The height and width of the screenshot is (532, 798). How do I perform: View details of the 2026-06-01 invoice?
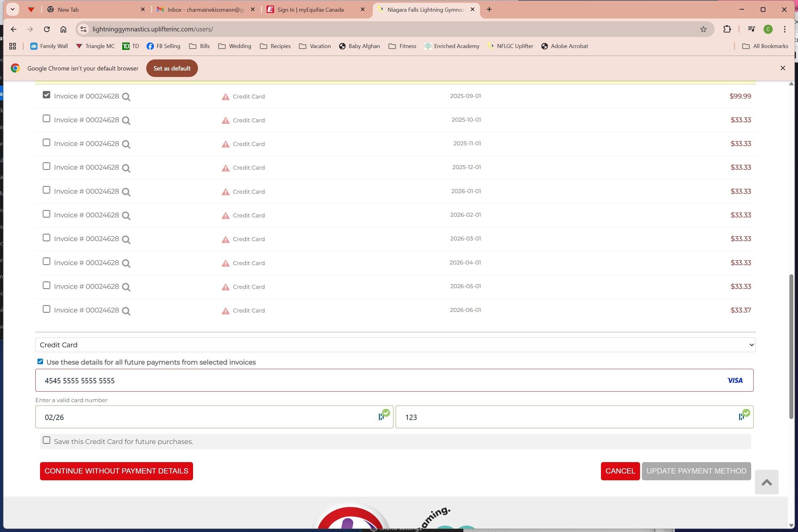pos(126,311)
